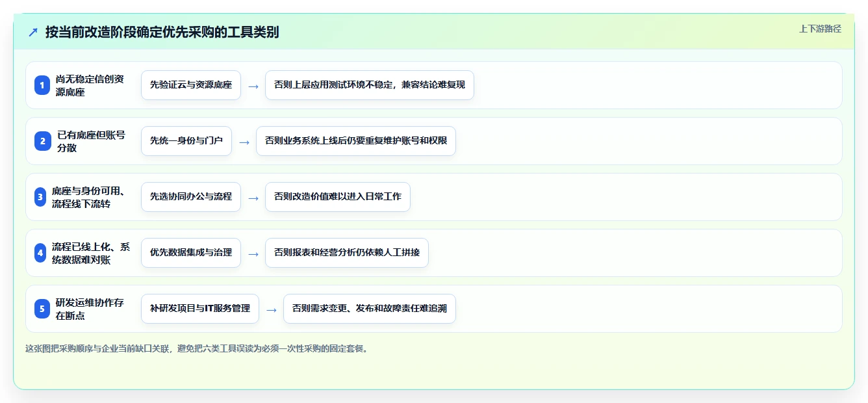Select step number 3 badge
This screenshot has width=868, height=403.
(x=40, y=197)
